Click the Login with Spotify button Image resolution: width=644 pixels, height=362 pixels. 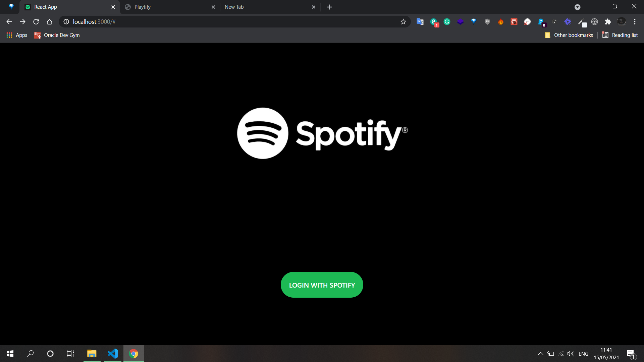(x=322, y=285)
